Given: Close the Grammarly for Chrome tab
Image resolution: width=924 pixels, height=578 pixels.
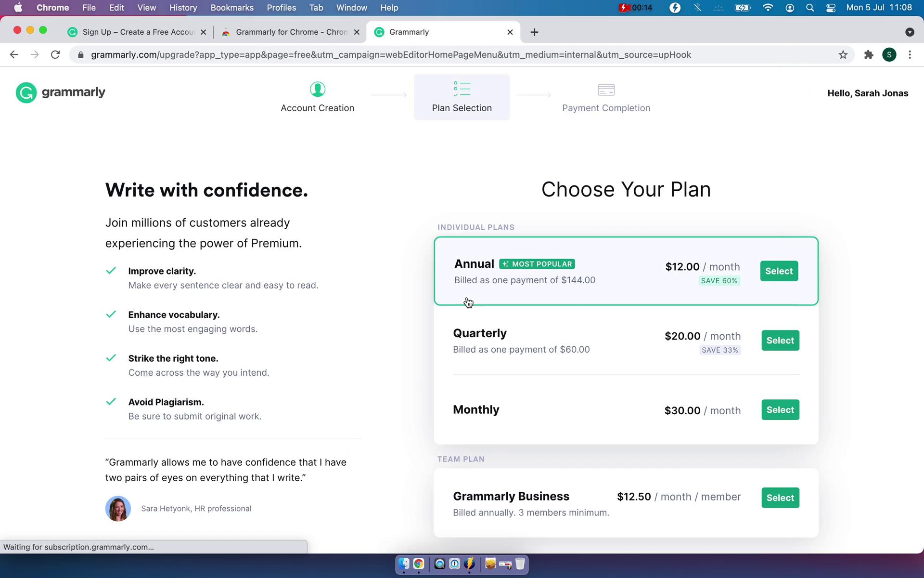Looking at the screenshot, I should pos(357,32).
